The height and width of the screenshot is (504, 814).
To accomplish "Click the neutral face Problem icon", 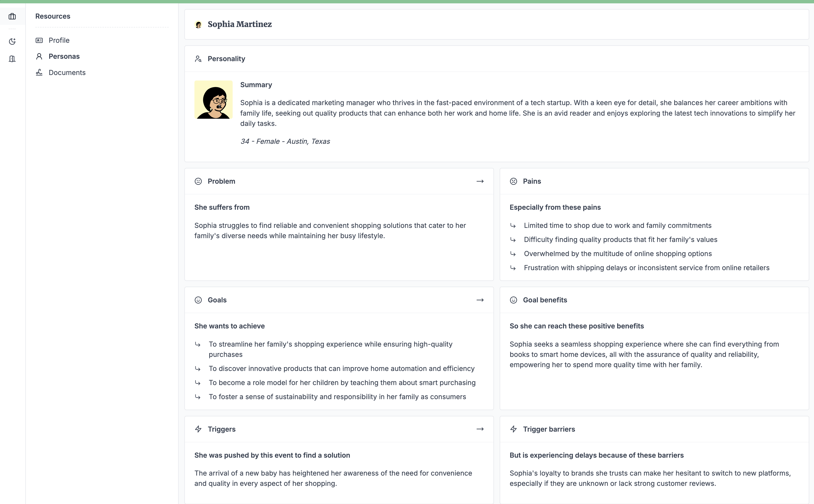I will pyautogui.click(x=198, y=181).
